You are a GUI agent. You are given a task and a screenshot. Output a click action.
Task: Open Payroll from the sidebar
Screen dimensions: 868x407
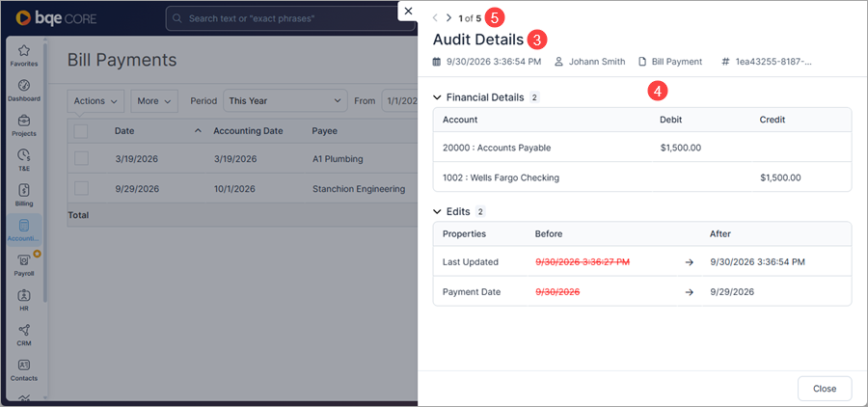click(x=24, y=265)
